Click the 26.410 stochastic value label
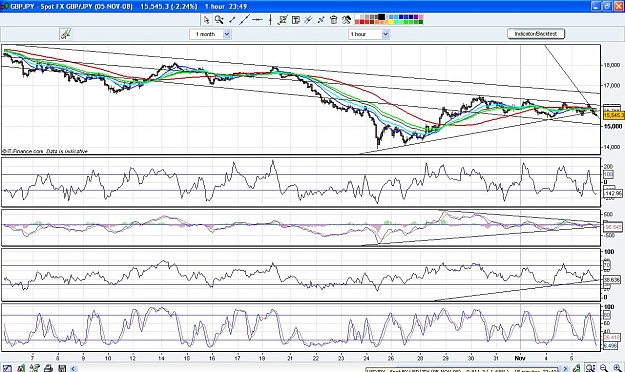The height and width of the screenshot is (372, 625). 611,337
